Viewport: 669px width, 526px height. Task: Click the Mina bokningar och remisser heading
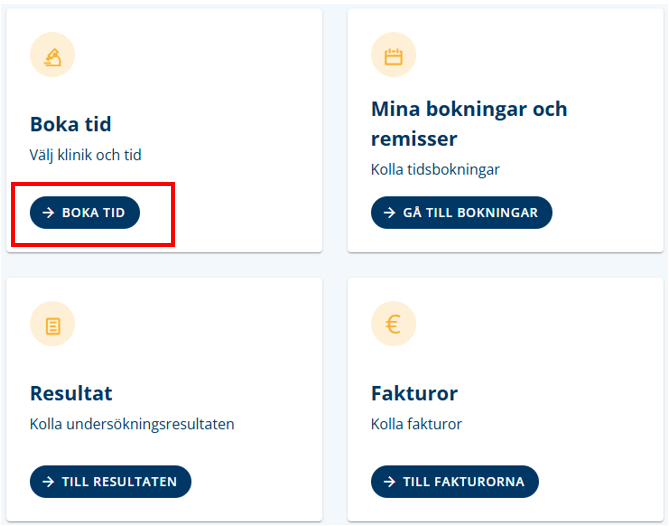[x=469, y=124]
